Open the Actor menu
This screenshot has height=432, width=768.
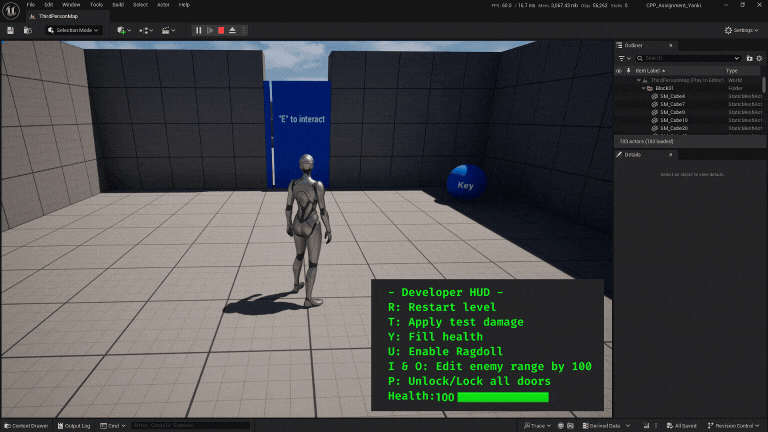pyautogui.click(x=163, y=5)
